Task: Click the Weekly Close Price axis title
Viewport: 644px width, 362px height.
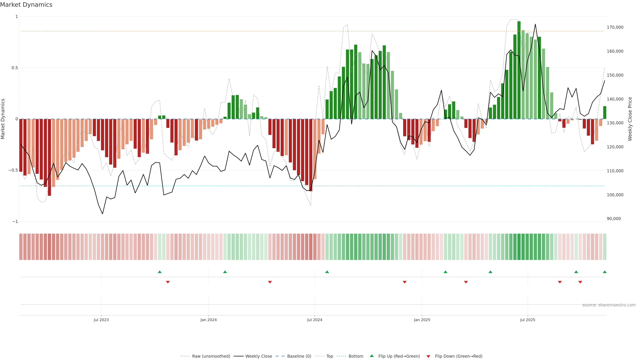Action: pyautogui.click(x=630, y=119)
